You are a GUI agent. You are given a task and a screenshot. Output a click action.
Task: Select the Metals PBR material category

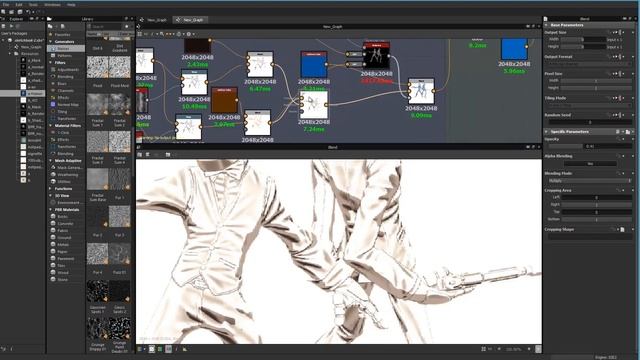click(x=63, y=244)
